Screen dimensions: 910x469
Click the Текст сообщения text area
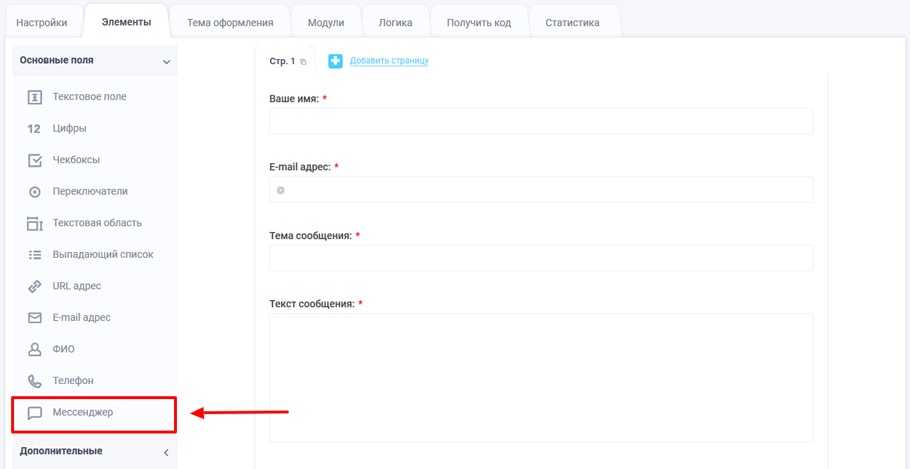541,377
